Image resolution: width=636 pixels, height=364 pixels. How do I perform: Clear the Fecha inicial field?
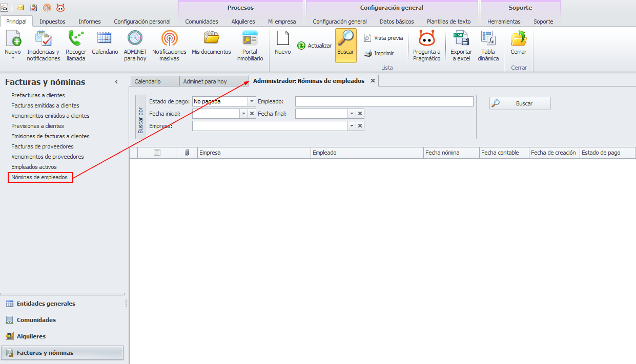point(252,114)
